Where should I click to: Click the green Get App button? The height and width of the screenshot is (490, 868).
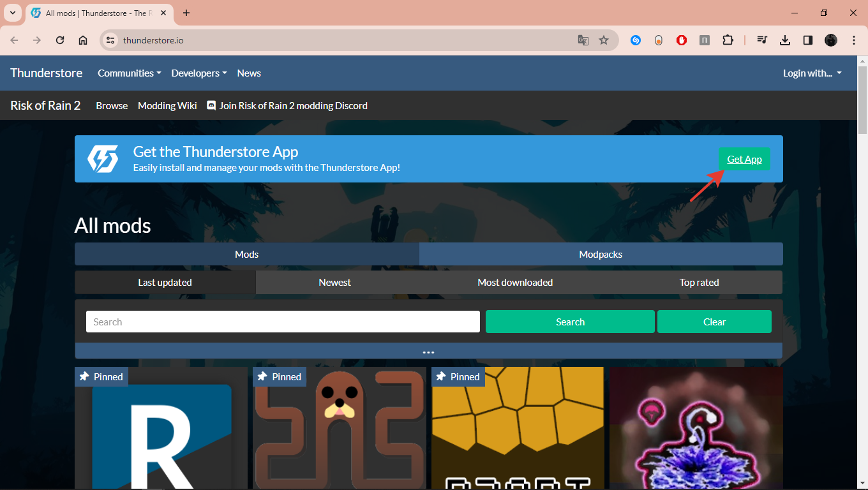click(744, 159)
